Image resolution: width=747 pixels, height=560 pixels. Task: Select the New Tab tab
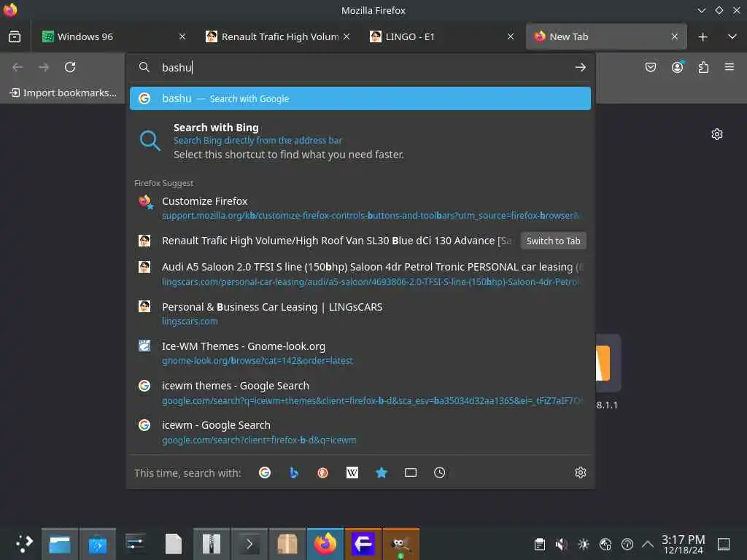point(606,36)
